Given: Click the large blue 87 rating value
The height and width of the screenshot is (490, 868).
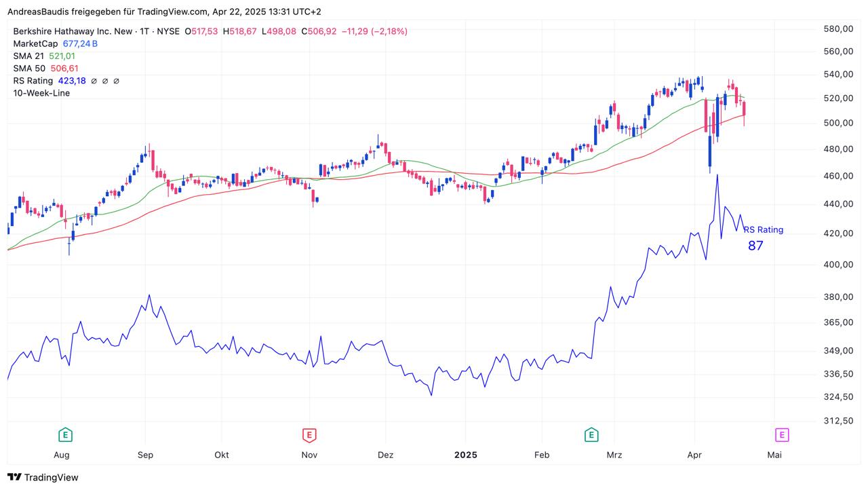Looking at the screenshot, I should click(755, 246).
